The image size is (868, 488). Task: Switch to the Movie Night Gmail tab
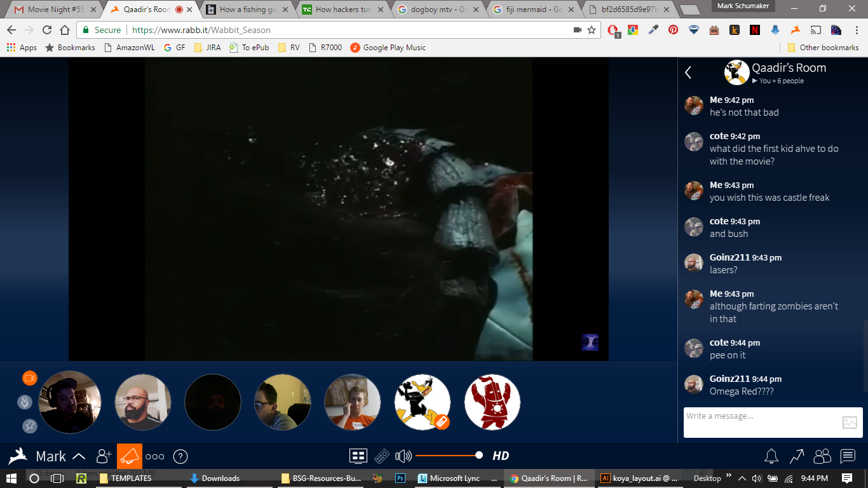[x=56, y=10]
